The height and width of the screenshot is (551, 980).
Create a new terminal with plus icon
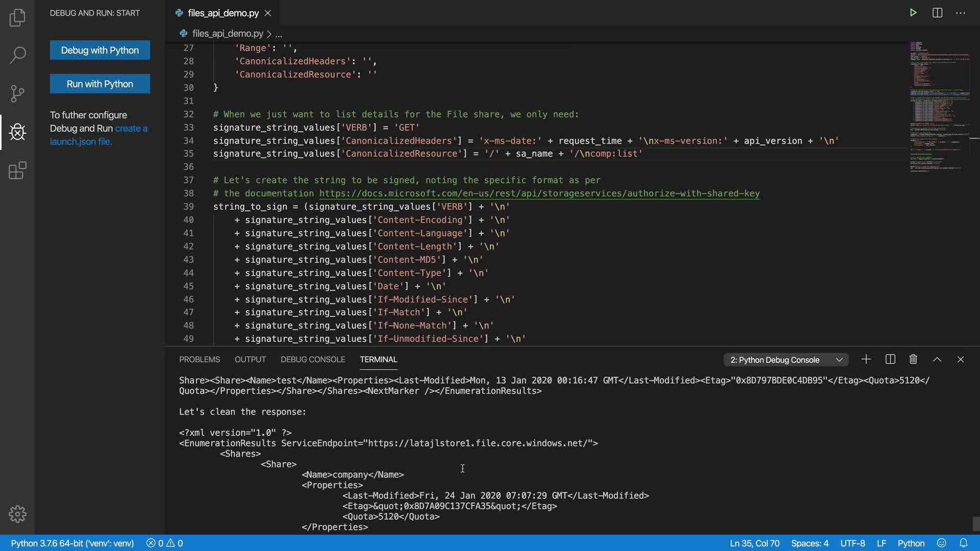(866, 360)
